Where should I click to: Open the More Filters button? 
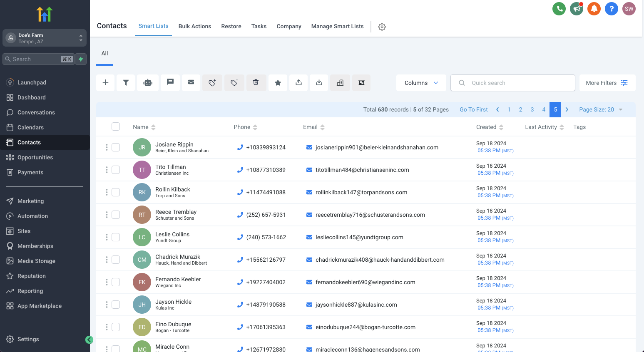[607, 83]
